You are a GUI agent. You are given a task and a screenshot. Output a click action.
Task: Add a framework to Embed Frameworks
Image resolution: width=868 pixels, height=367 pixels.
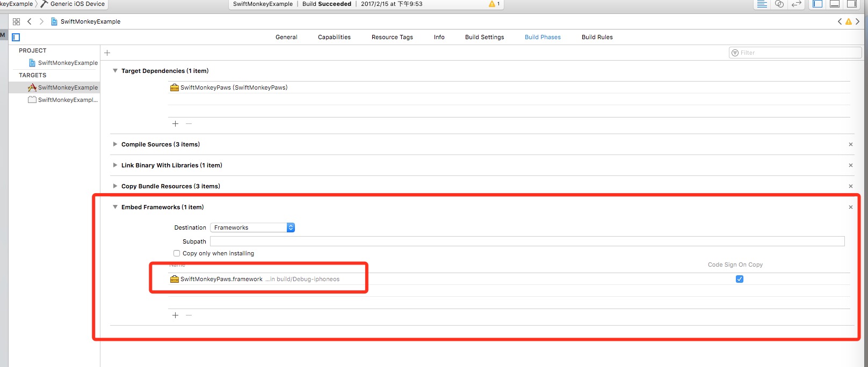click(x=175, y=315)
